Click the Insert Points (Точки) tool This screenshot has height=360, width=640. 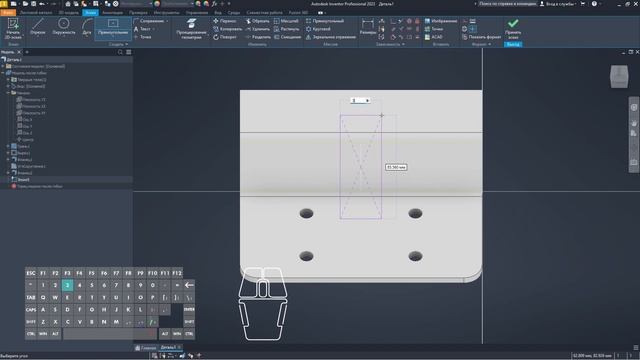(x=434, y=29)
